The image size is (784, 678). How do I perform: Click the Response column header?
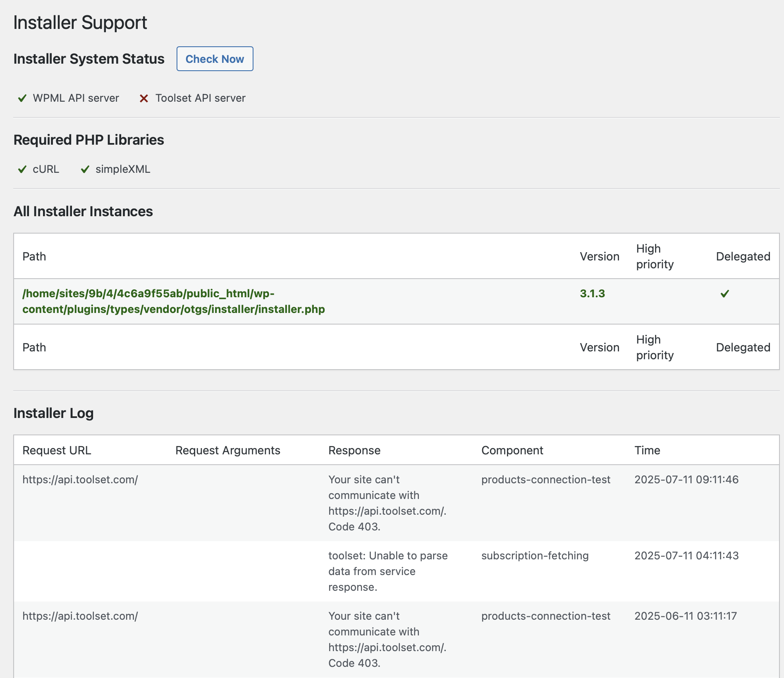354,450
